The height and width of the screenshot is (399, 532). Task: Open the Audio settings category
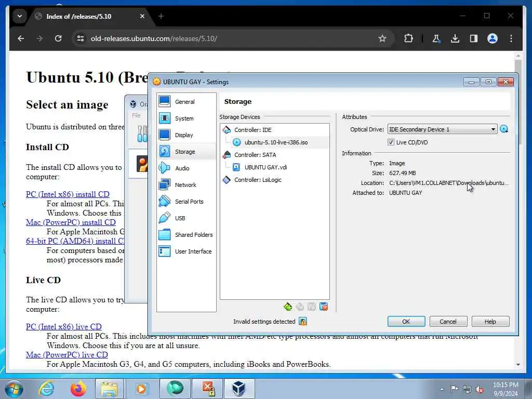[186, 168]
